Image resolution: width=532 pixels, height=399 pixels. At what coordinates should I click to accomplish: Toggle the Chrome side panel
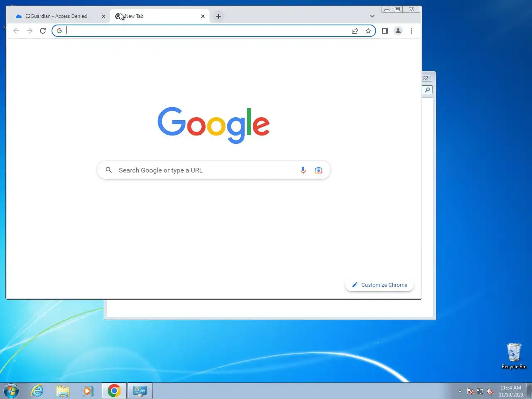tap(385, 31)
